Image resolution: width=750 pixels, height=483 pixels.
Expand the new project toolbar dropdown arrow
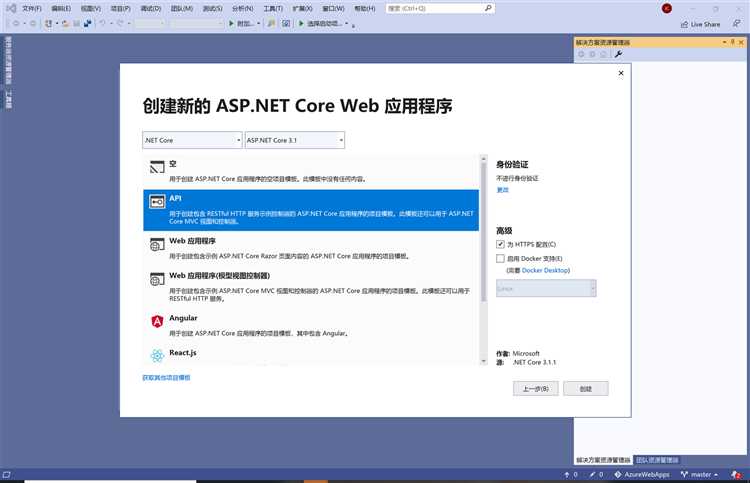57,23
